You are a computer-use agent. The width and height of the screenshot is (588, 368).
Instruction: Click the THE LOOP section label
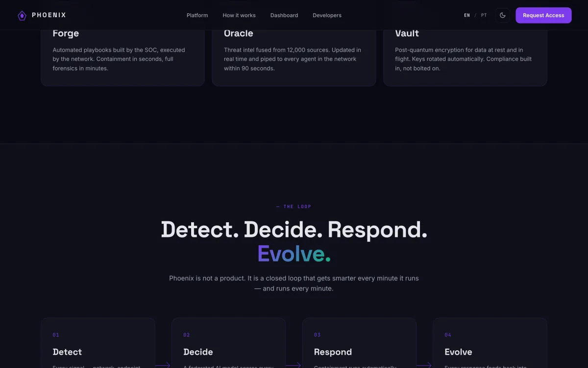point(294,207)
